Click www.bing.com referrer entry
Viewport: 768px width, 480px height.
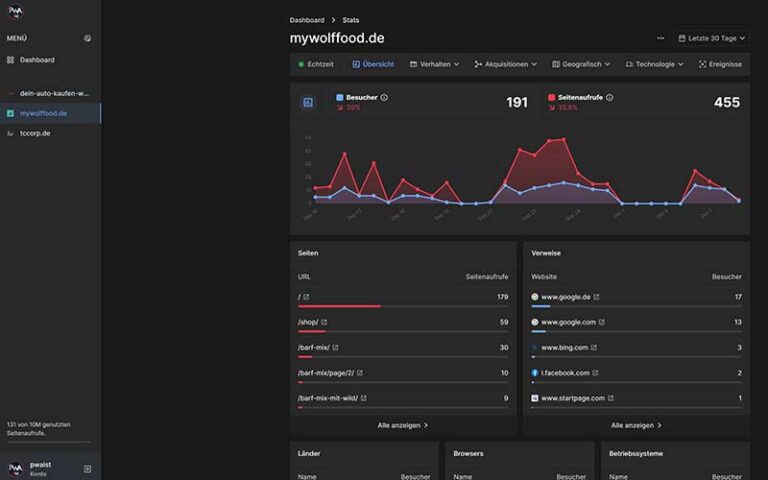(x=565, y=348)
